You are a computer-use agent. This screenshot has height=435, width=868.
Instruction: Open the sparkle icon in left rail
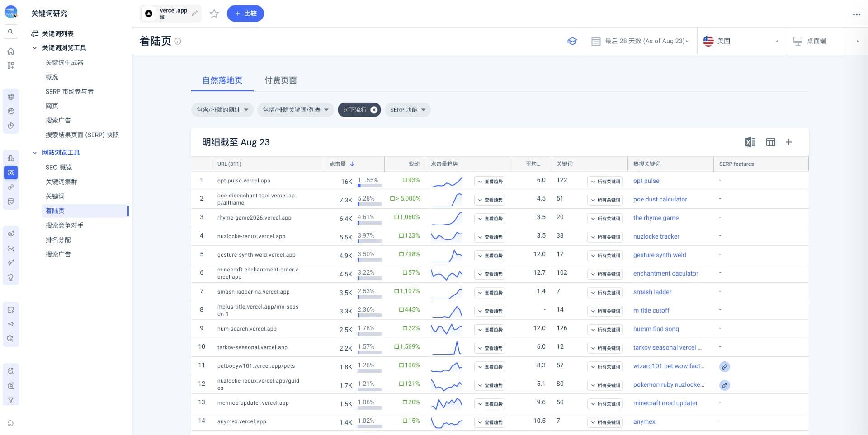pyautogui.click(x=11, y=263)
